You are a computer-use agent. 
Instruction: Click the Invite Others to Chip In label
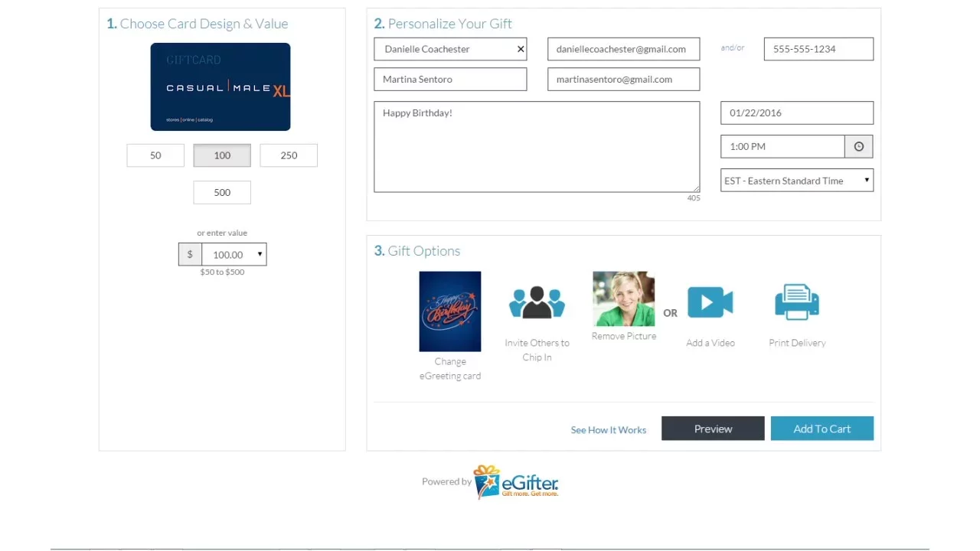[537, 350]
